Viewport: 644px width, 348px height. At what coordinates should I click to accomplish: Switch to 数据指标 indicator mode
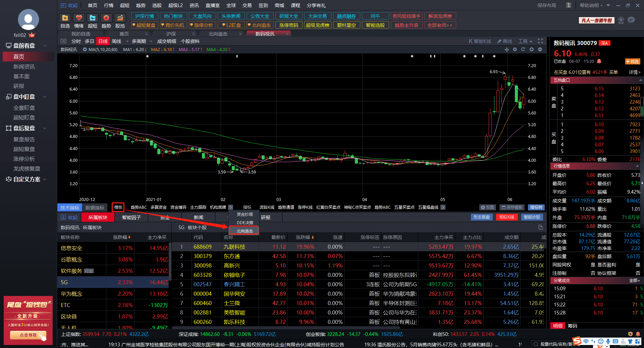point(95,207)
